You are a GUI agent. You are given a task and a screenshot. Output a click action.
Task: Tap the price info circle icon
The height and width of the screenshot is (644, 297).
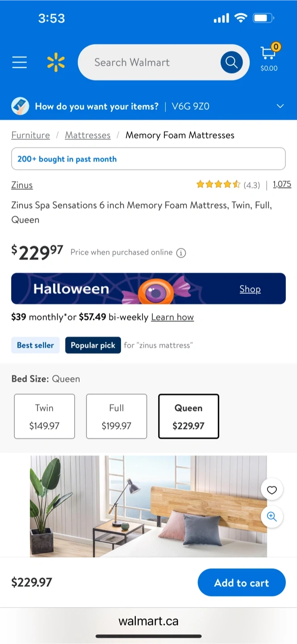tap(181, 253)
